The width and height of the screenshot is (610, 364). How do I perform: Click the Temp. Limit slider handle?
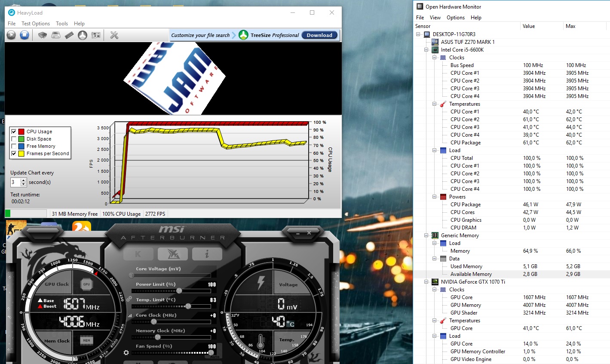click(x=188, y=306)
